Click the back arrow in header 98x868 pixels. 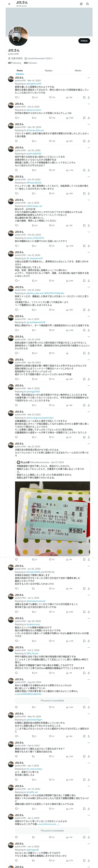coord(9,4)
